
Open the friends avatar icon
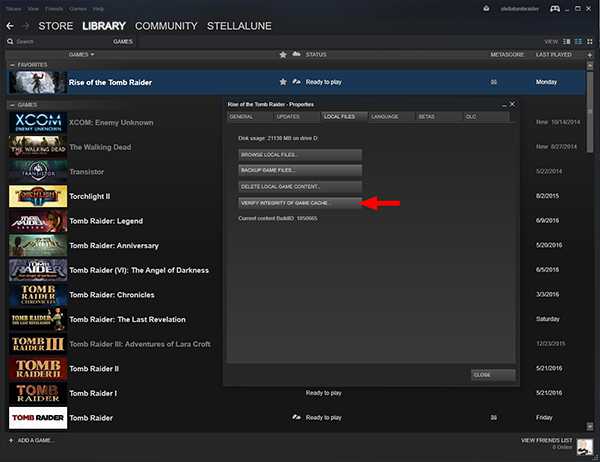(585, 447)
